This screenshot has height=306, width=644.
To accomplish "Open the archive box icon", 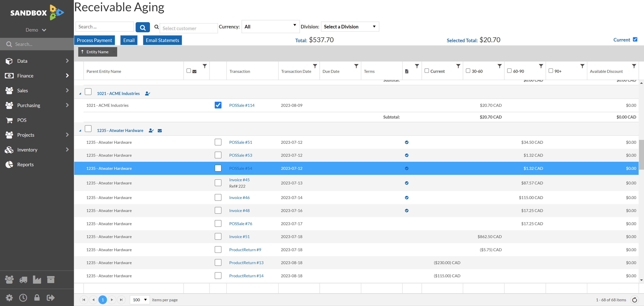I will 51,279.
